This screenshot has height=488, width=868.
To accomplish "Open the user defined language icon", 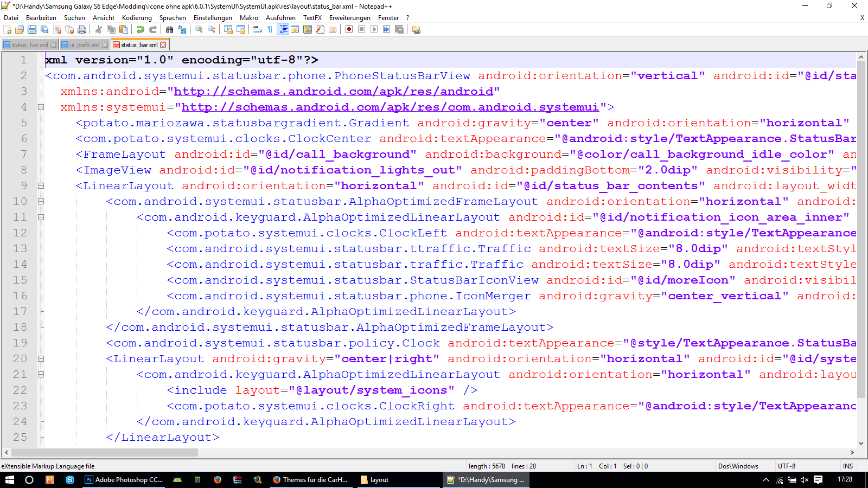I will 295,29.
